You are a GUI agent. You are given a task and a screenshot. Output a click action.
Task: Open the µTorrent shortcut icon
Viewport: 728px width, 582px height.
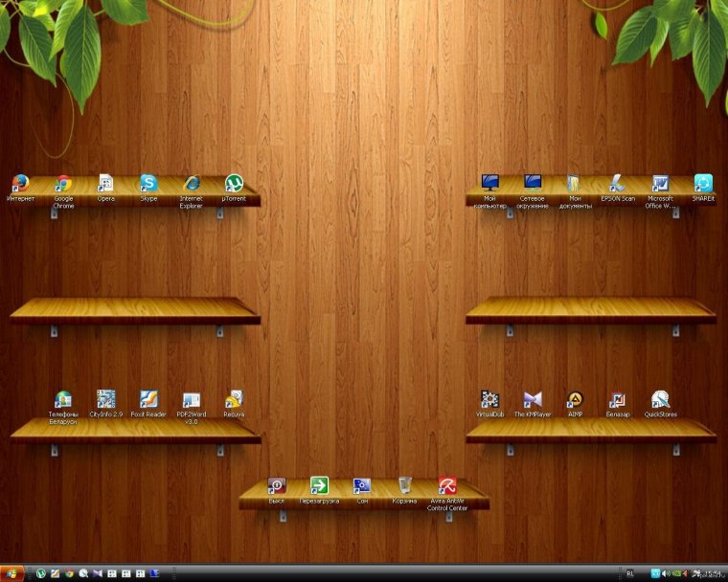[234, 183]
